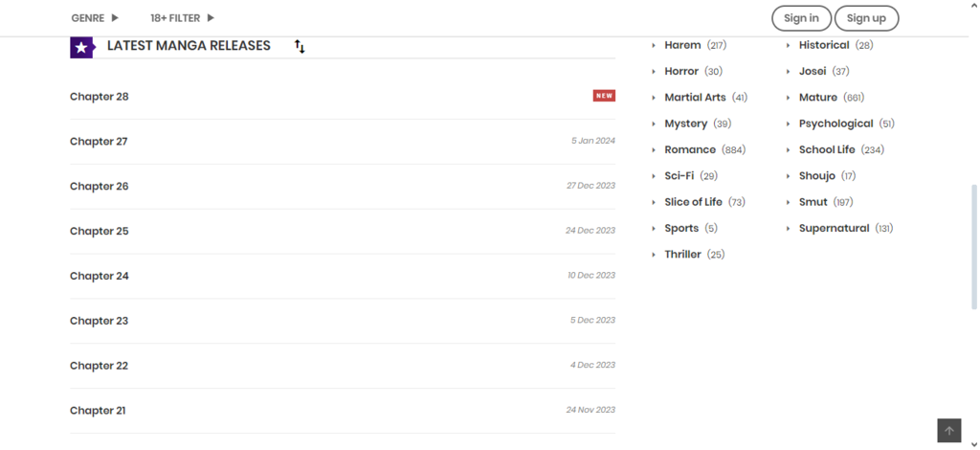Click the purple star icon beside Latest Manga Releases
The height and width of the screenshot is (450, 980).
(x=81, y=46)
